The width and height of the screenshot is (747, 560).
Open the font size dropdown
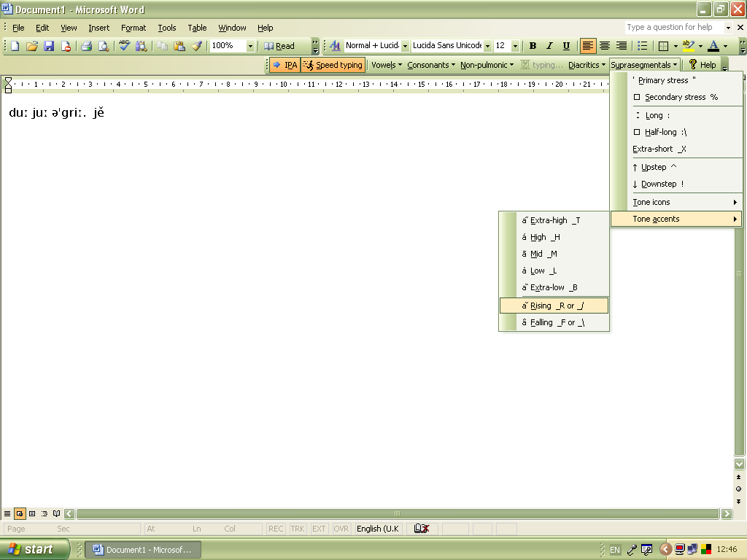pos(515,45)
